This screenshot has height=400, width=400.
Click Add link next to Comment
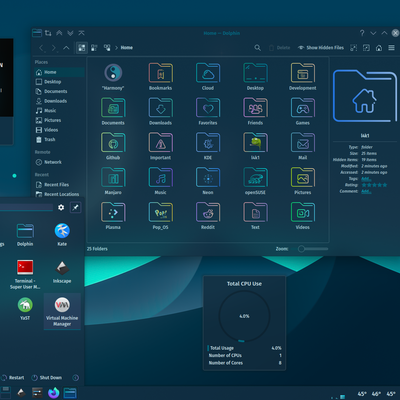point(366,191)
